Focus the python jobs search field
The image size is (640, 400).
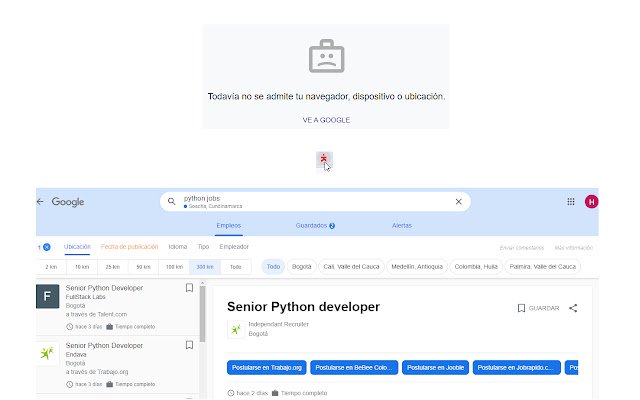coord(315,202)
